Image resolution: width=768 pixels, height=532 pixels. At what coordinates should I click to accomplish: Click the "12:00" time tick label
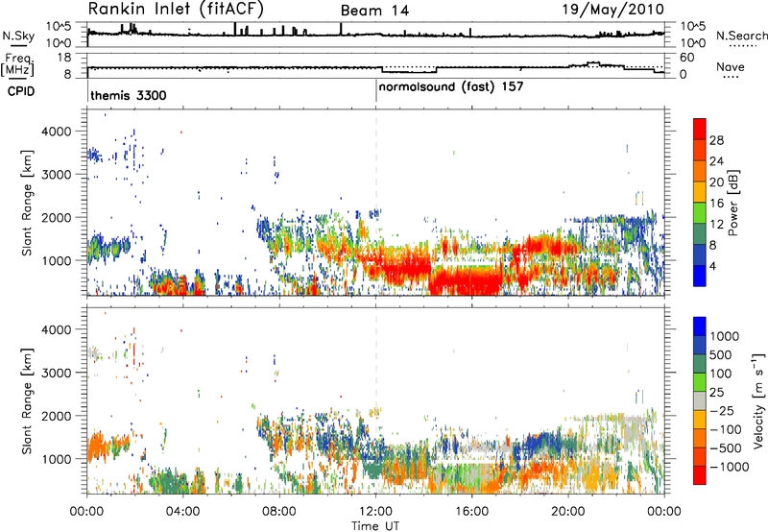(x=375, y=512)
